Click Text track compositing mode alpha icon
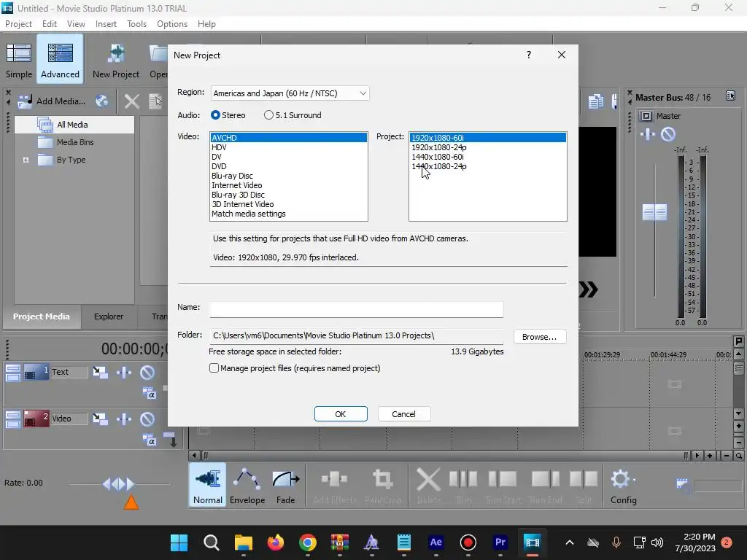This screenshot has height=560, width=747. coord(149,393)
